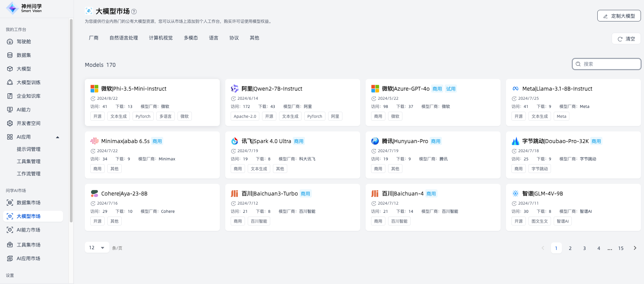
Task: Select 提示词管理 in the sidebar menu
Action: click(29, 149)
